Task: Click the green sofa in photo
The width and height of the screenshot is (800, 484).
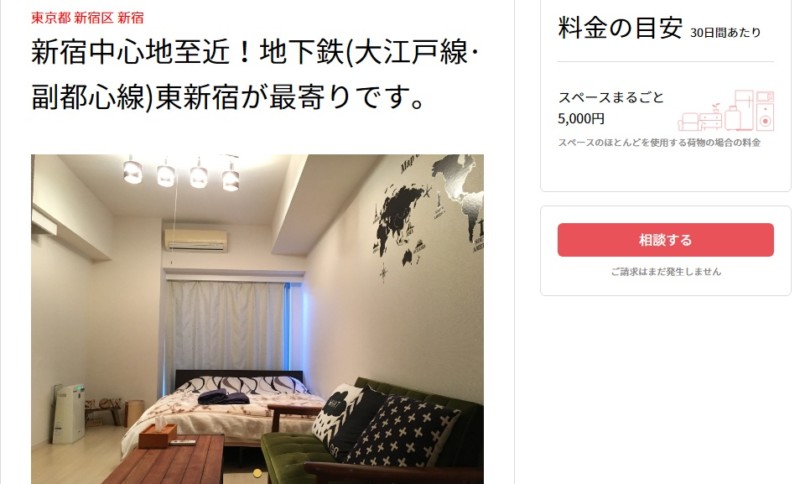Action: click(x=372, y=432)
